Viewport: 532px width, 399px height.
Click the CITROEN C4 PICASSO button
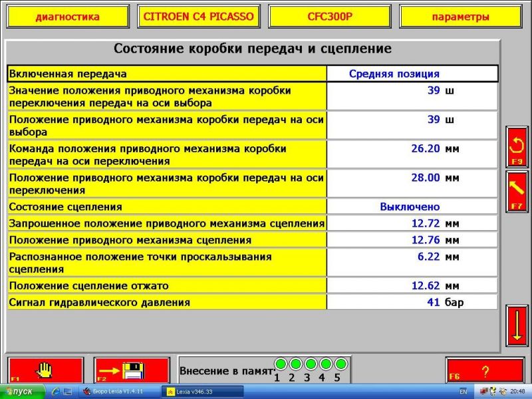198,17
